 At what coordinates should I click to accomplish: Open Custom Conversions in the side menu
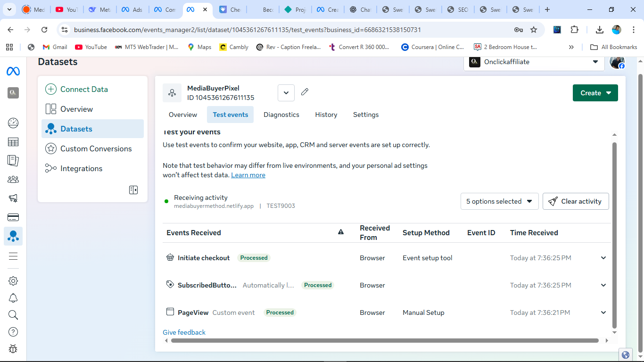click(x=92, y=148)
